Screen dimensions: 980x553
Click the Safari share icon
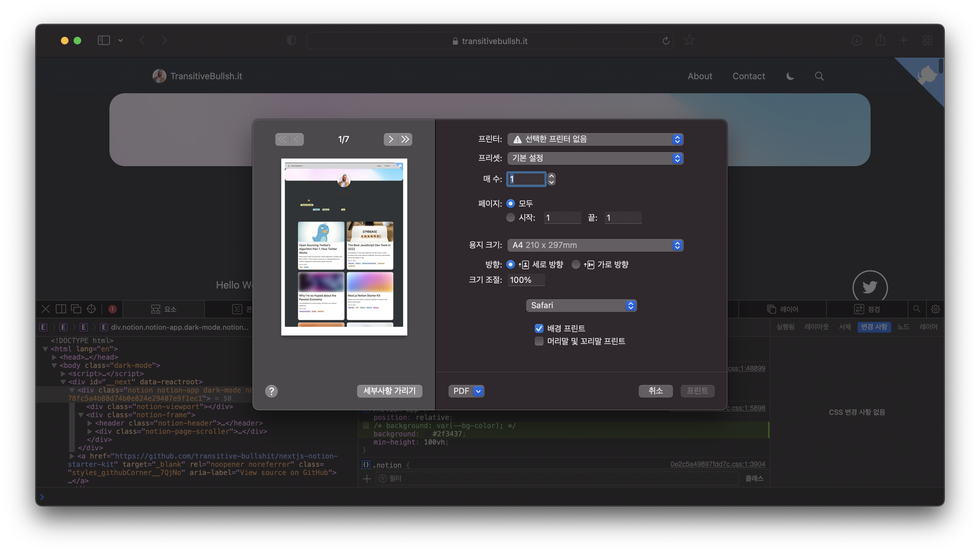[x=880, y=40]
